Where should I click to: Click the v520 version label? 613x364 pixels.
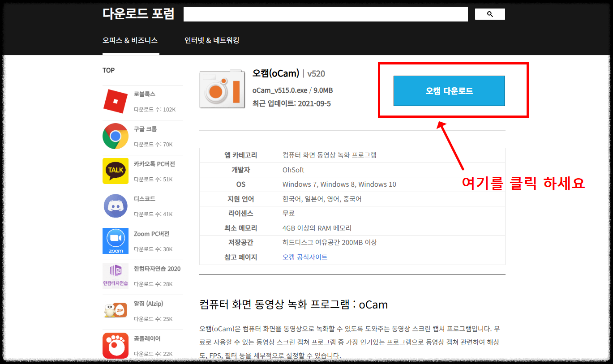pyautogui.click(x=317, y=73)
